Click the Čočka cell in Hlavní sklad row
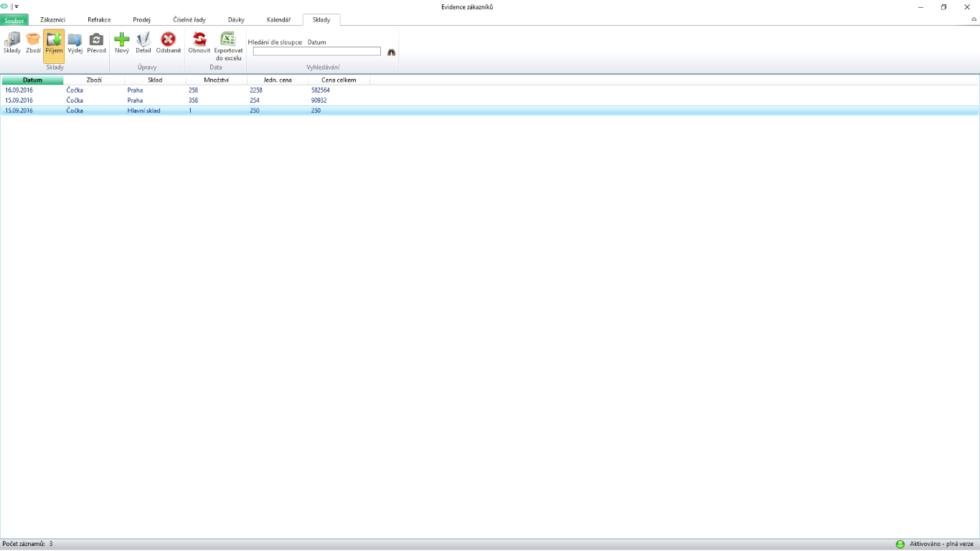This screenshot has width=980, height=551. click(75, 110)
